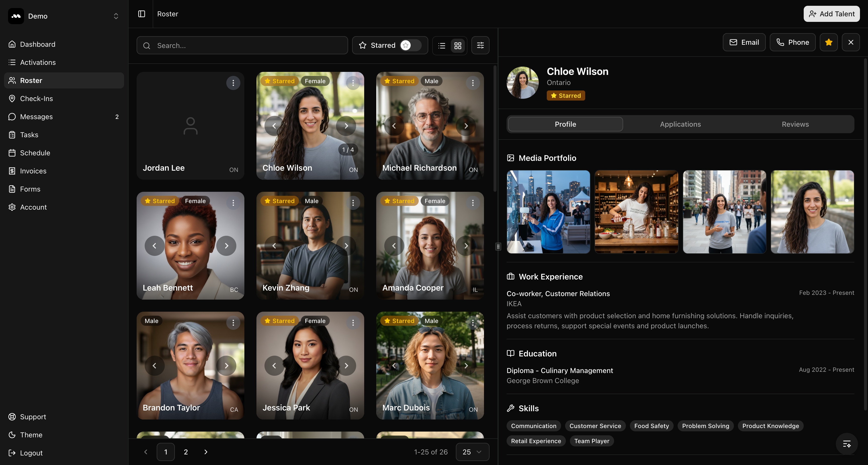Go to next page chevron

(206, 452)
